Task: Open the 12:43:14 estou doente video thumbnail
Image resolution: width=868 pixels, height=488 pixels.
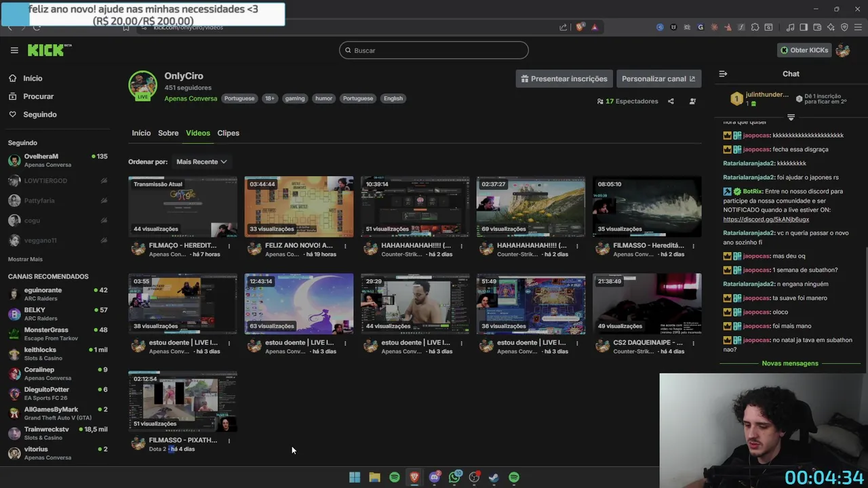Action: pyautogui.click(x=298, y=304)
